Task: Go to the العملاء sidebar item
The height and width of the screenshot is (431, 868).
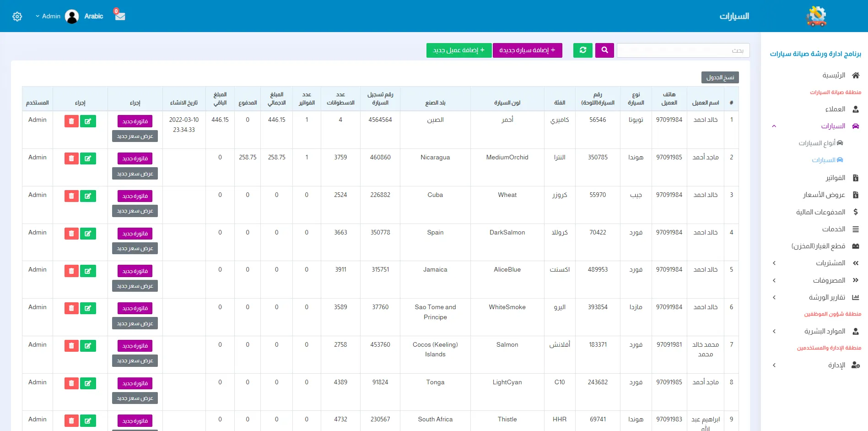Action: [x=835, y=109]
